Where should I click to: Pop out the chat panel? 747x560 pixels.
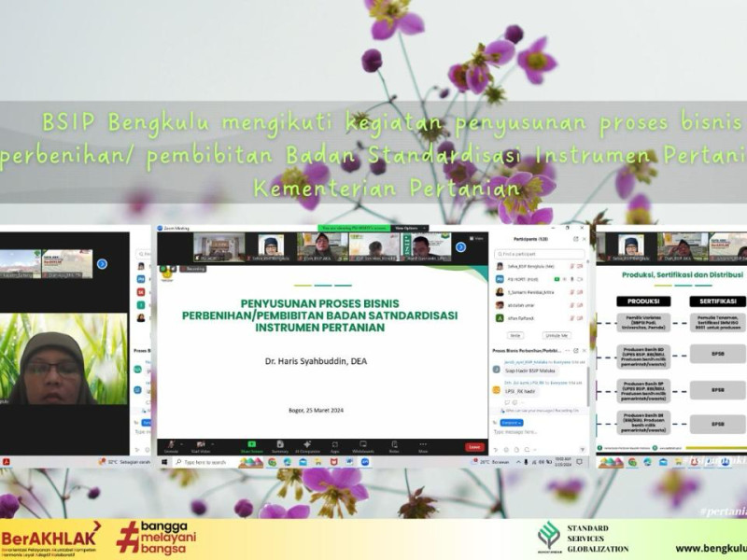pos(575,351)
